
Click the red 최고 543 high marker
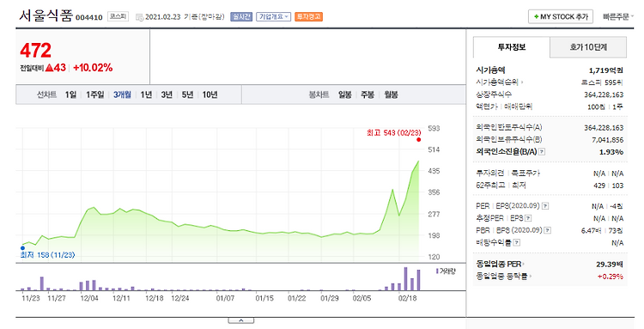click(x=418, y=140)
